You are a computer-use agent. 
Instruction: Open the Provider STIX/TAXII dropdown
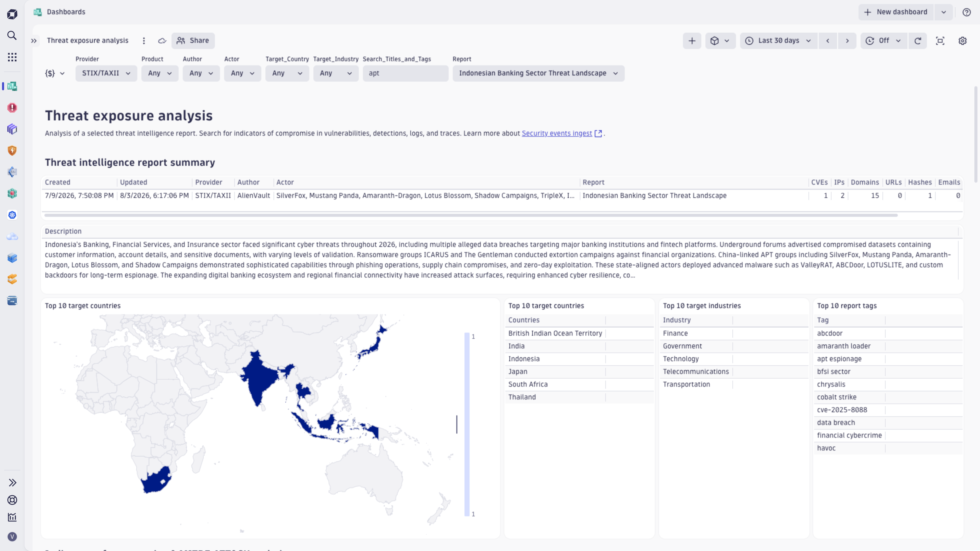[x=106, y=73]
